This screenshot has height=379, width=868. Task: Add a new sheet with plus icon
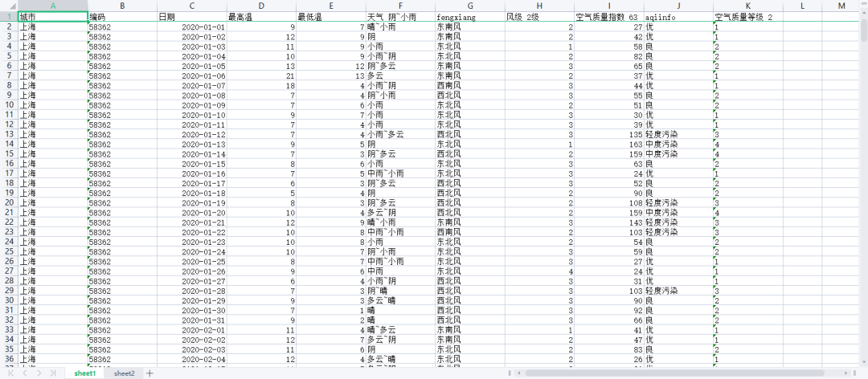tap(149, 373)
